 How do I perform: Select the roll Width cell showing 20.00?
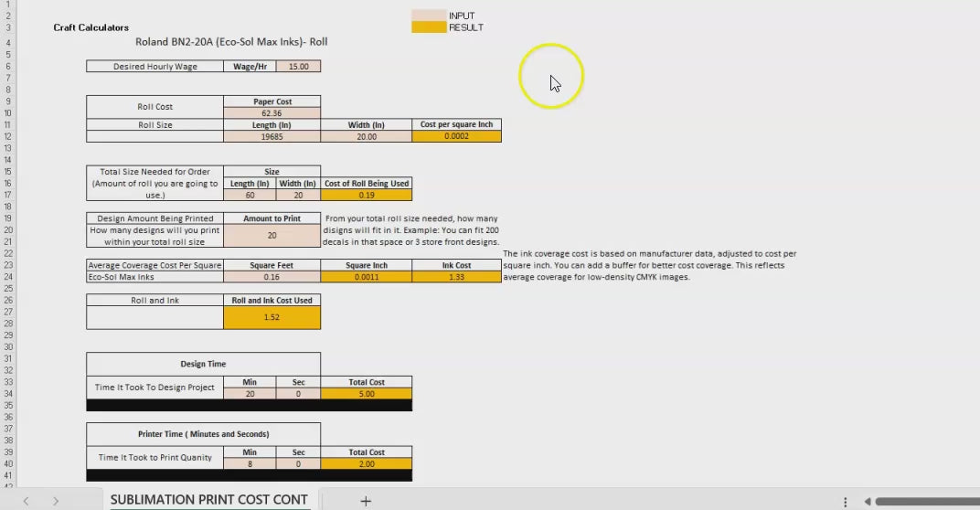tap(366, 136)
